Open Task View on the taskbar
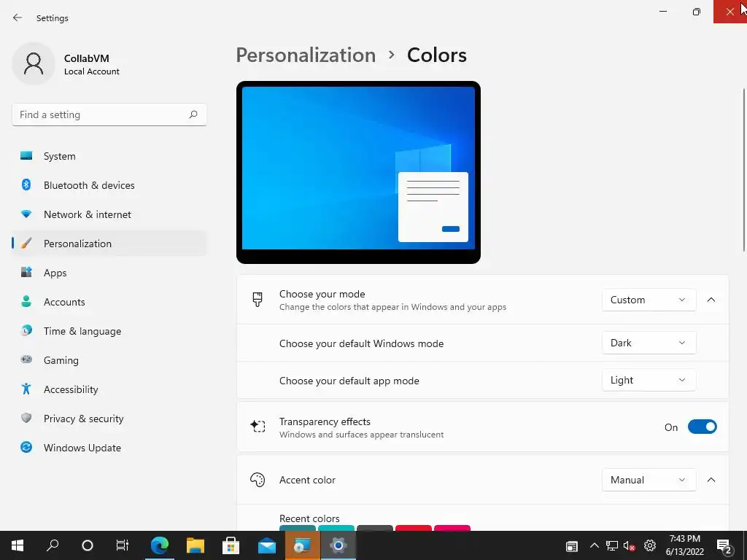Viewport: 747px width, 560px height. coord(123,545)
